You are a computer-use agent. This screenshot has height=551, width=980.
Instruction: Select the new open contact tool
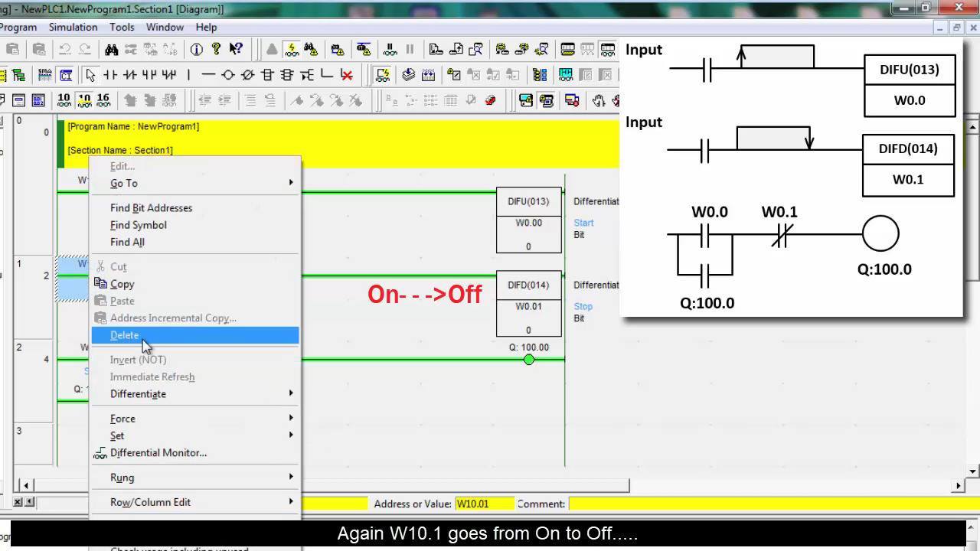point(110,75)
